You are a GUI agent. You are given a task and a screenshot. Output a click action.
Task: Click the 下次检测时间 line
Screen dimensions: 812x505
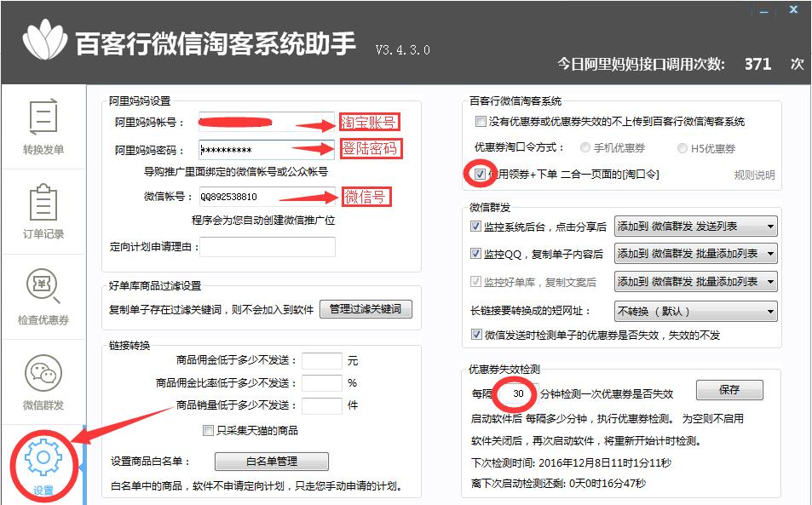(571, 462)
